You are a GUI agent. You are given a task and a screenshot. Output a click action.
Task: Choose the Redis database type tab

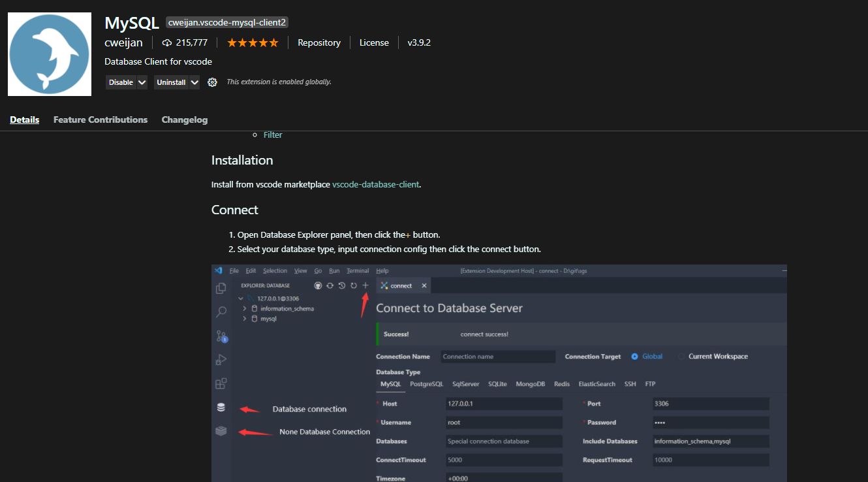(562, 384)
